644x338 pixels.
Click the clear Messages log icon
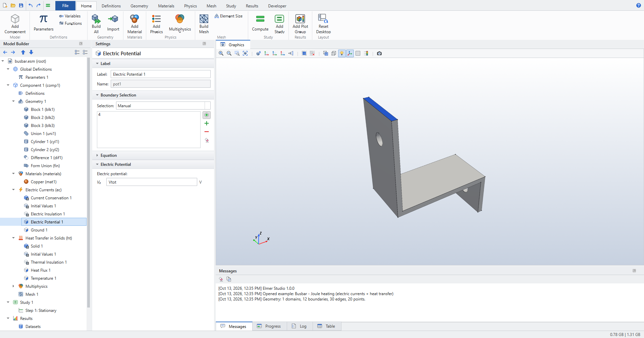tap(221, 279)
